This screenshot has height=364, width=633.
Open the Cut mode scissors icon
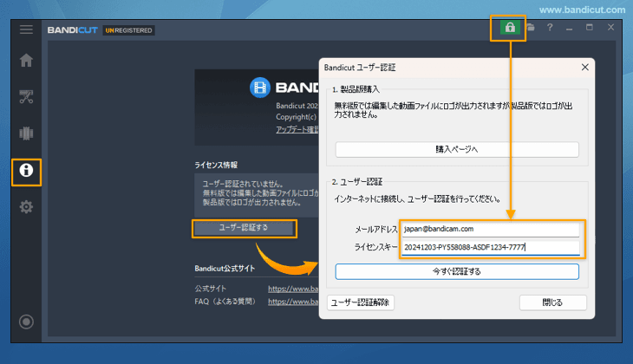click(x=26, y=97)
